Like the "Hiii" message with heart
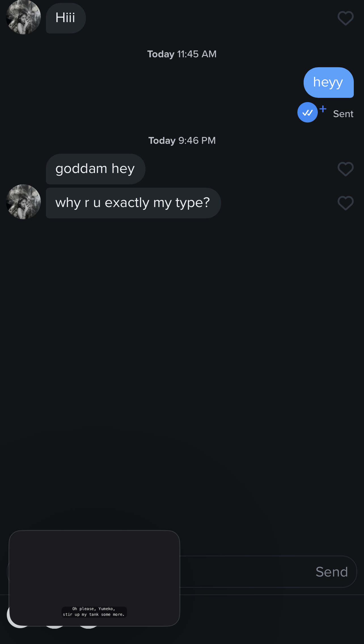This screenshot has width=364, height=644. [345, 18]
